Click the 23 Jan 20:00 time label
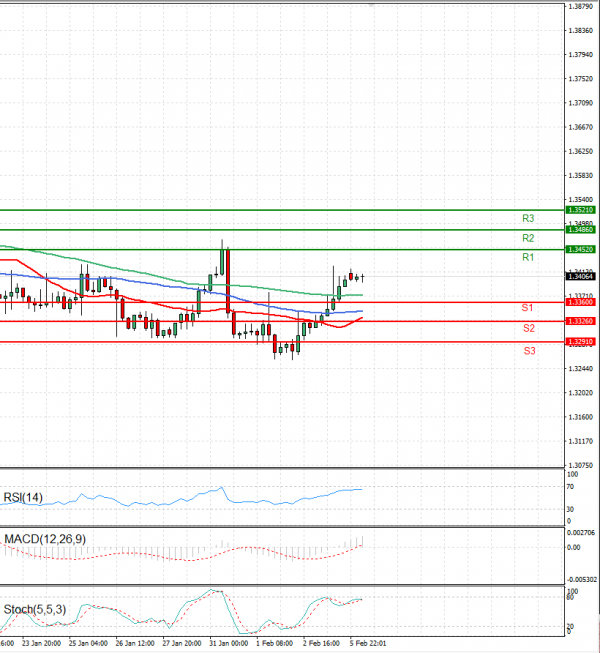 coord(41,643)
